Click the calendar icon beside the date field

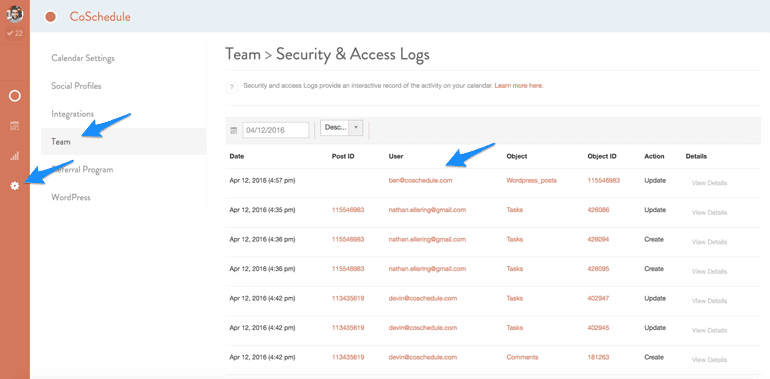click(x=233, y=131)
